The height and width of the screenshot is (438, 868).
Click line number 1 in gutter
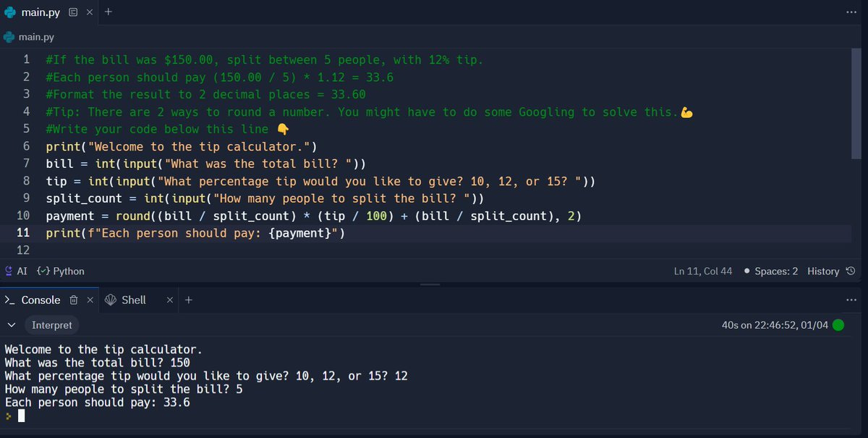(26, 59)
